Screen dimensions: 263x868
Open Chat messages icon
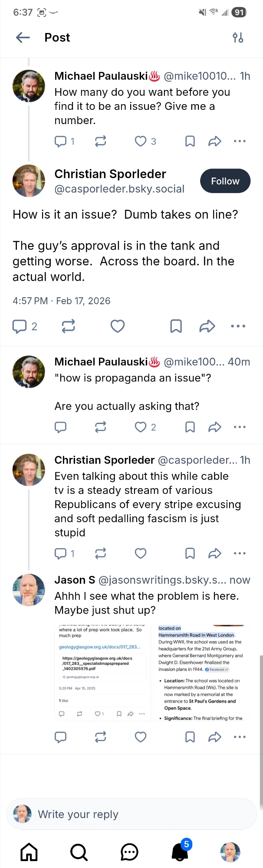click(129, 852)
